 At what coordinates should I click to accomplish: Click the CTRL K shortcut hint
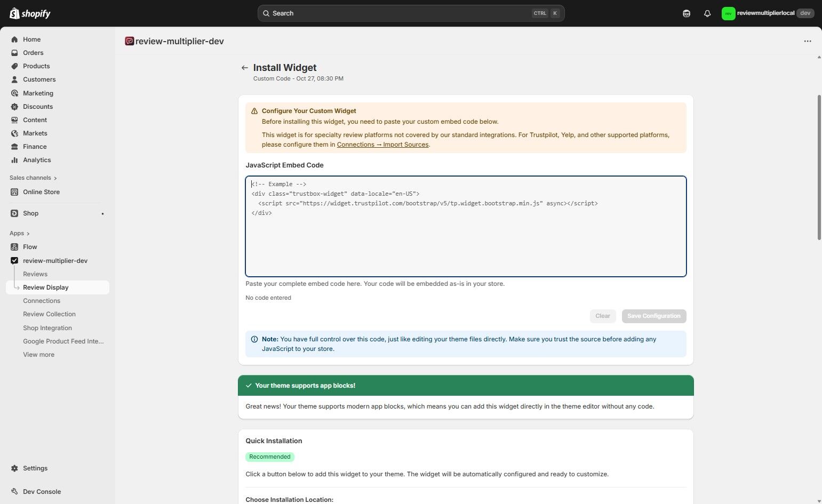point(546,13)
